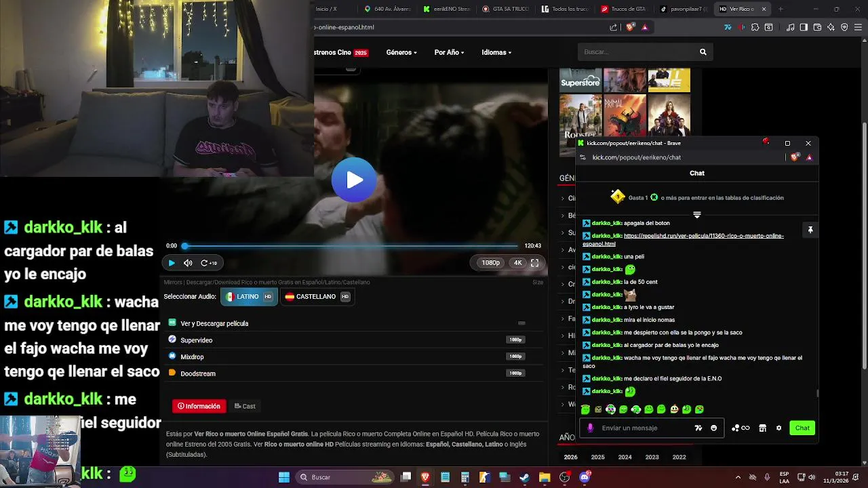Screen dimensions: 868x488
Task: Toggle fullscreen on the video player
Action: [x=534, y=263]
